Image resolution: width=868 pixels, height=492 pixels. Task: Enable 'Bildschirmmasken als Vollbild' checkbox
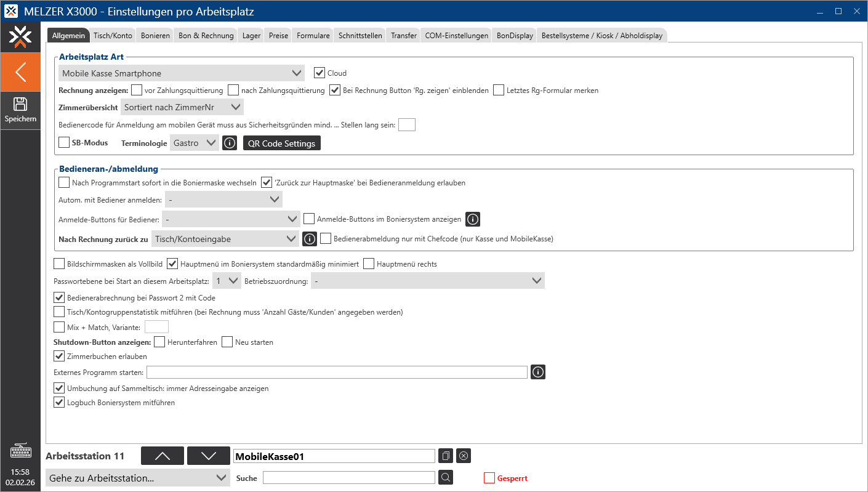point(59,264)
